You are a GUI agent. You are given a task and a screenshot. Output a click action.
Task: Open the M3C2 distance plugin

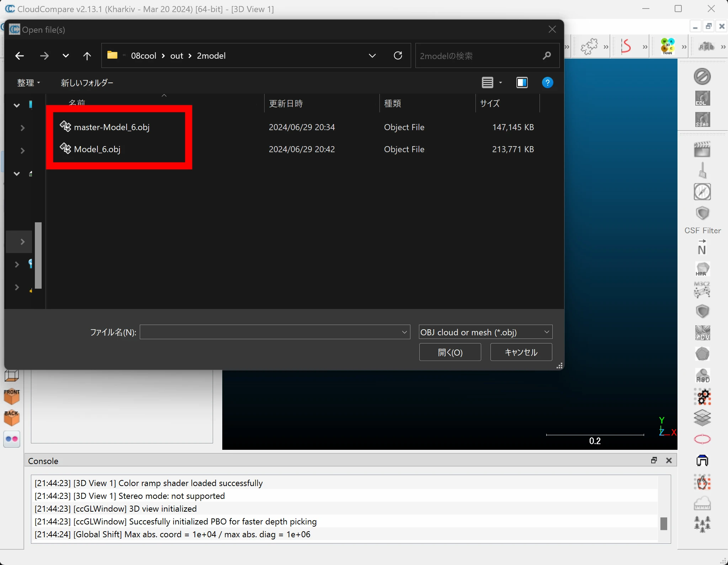click(702, 290)
